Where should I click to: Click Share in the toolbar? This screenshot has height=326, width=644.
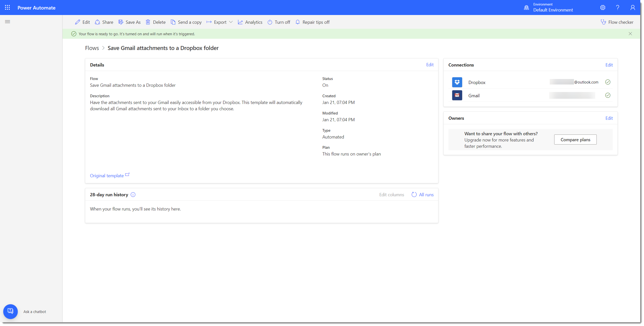(104, 22)
